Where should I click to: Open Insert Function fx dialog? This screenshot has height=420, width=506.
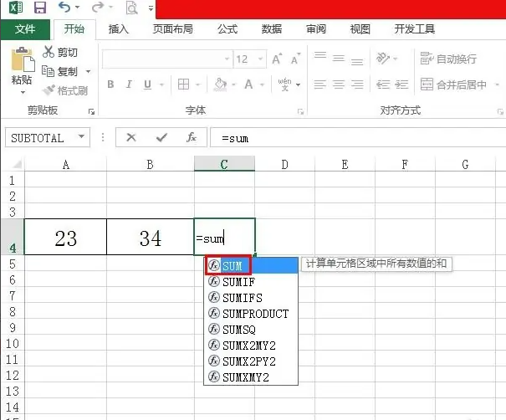[192, 137]
